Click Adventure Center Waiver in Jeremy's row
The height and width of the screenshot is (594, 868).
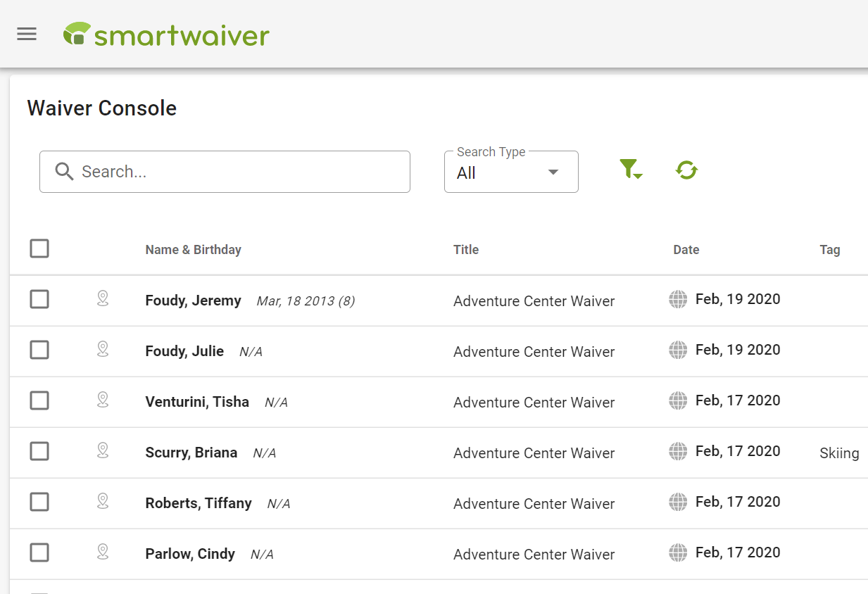point(534,301)
